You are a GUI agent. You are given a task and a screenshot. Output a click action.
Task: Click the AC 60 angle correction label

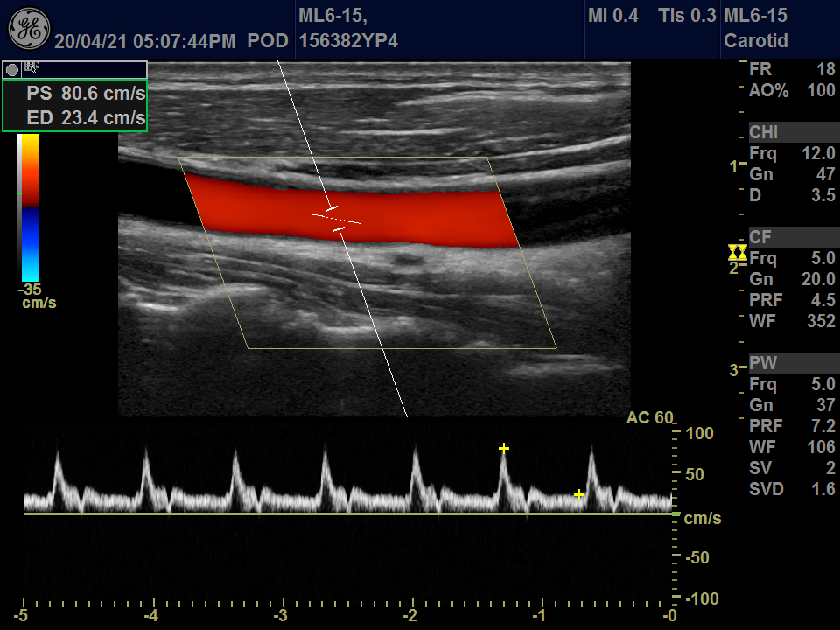coord(649,418)
